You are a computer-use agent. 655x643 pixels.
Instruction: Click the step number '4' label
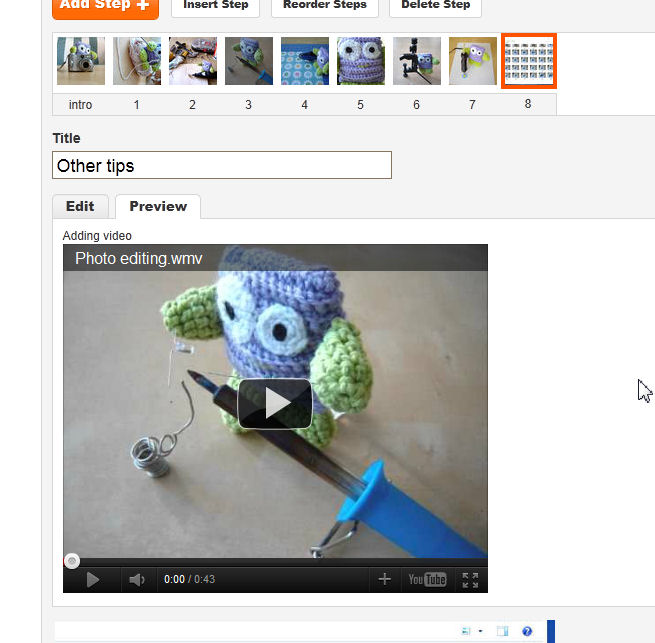point(305,104)
